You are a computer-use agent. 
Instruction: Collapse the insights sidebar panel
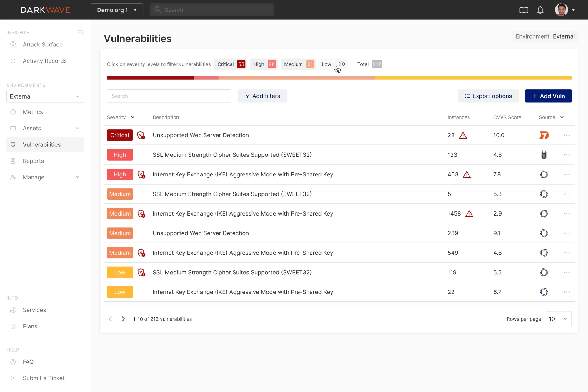pos(81,32)
